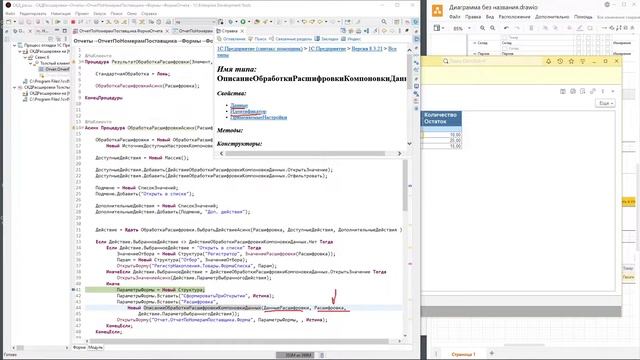This screenshot has width=640, height=360.
Task: Click the Preview icon in 1C form toolbar
Action: coord(582,91)
